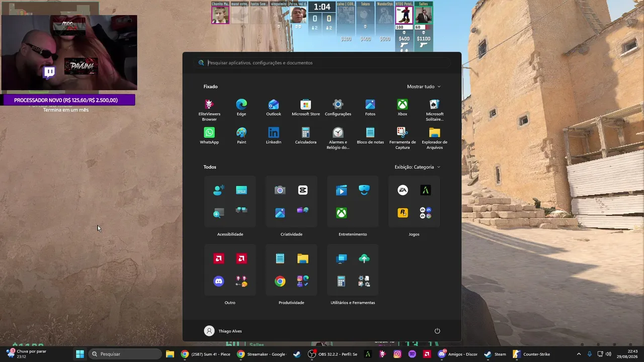Open File Explorer icon in Produtividade category
Screen dimensions: 644x362
(x=303, y=258)
